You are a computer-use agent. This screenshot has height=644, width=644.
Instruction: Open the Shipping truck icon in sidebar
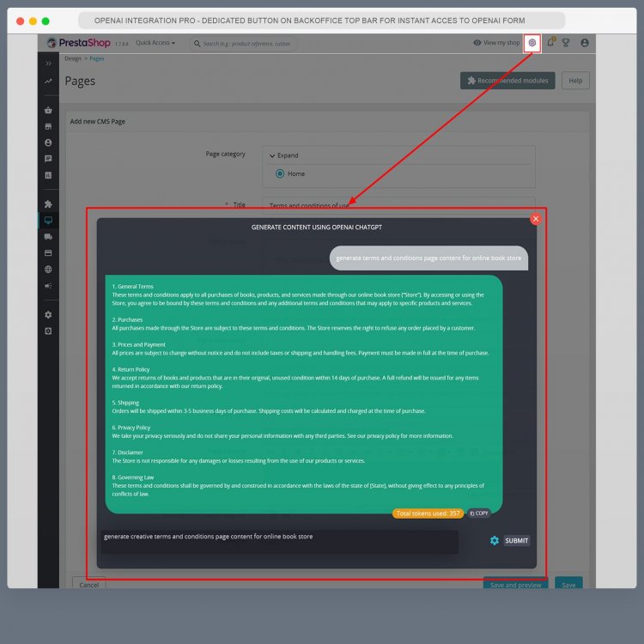[48, 237]
